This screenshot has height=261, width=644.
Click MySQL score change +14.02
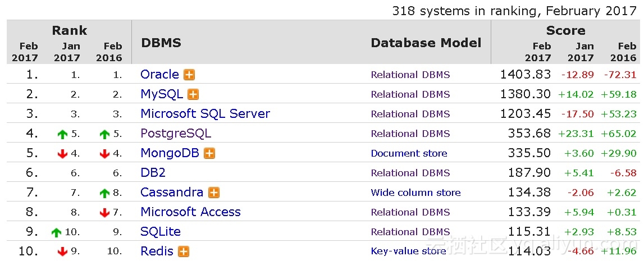(576, 94)
